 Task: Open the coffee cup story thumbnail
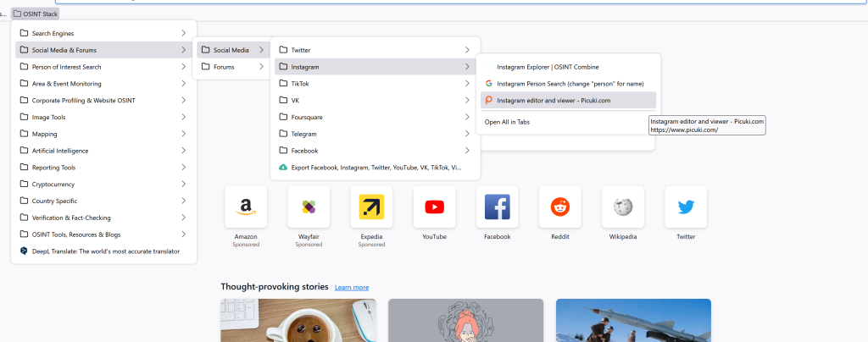pyautogui.click(x=298, y=321)
